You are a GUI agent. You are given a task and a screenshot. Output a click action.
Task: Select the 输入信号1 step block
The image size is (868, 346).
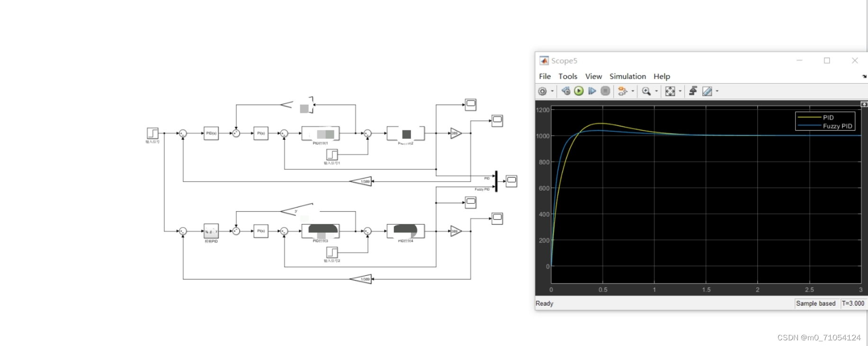pos(332,155)
